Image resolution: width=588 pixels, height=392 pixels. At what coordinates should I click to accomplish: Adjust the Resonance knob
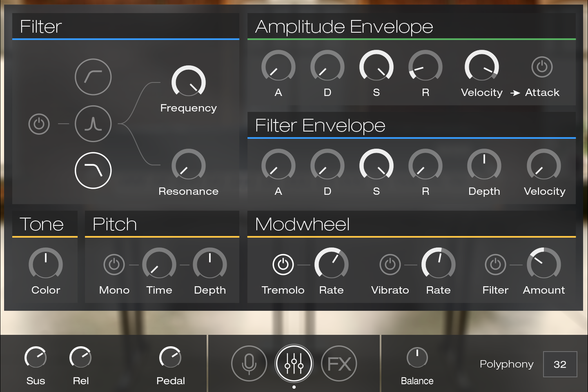point(188,165)
